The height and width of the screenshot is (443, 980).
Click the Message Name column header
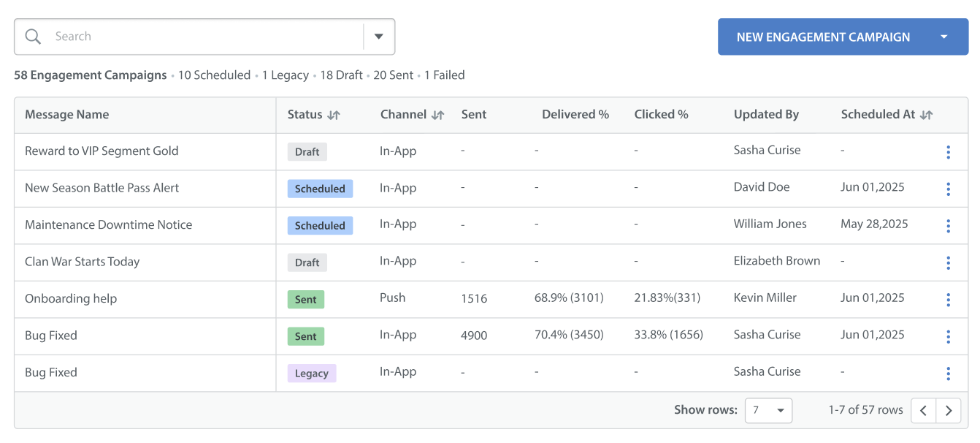[x=67, y=115]
